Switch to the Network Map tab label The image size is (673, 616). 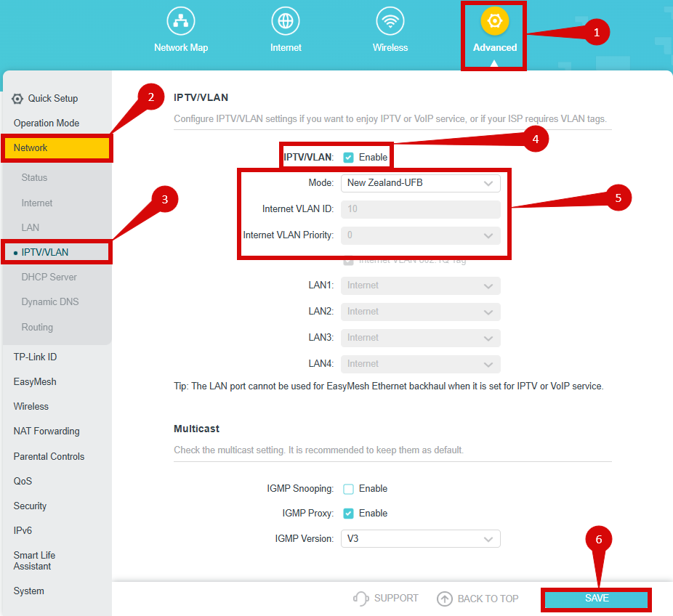tap(181, 48)
